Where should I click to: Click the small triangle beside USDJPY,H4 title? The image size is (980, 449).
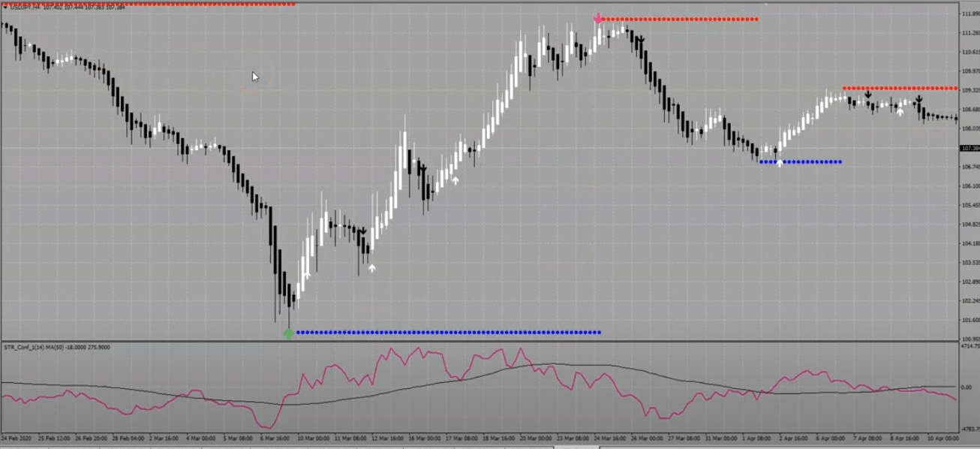click(5, 9)
